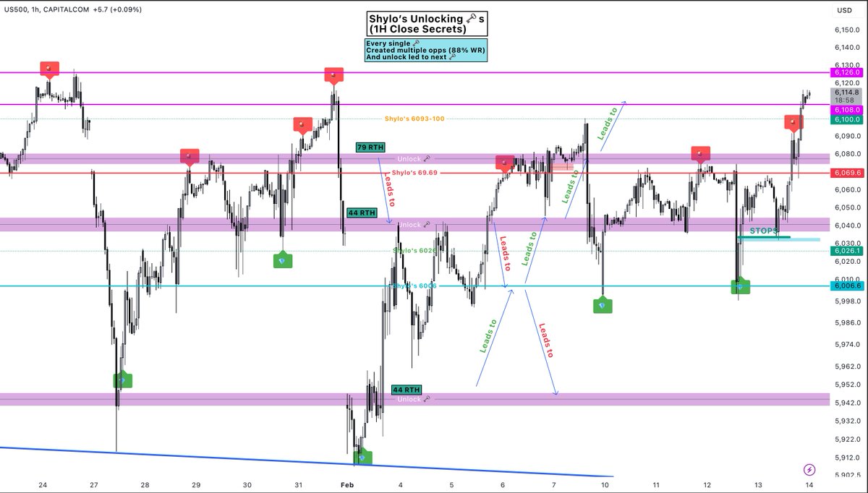Click the red marker left of the 79 RTH tag peak

(302, 125)
